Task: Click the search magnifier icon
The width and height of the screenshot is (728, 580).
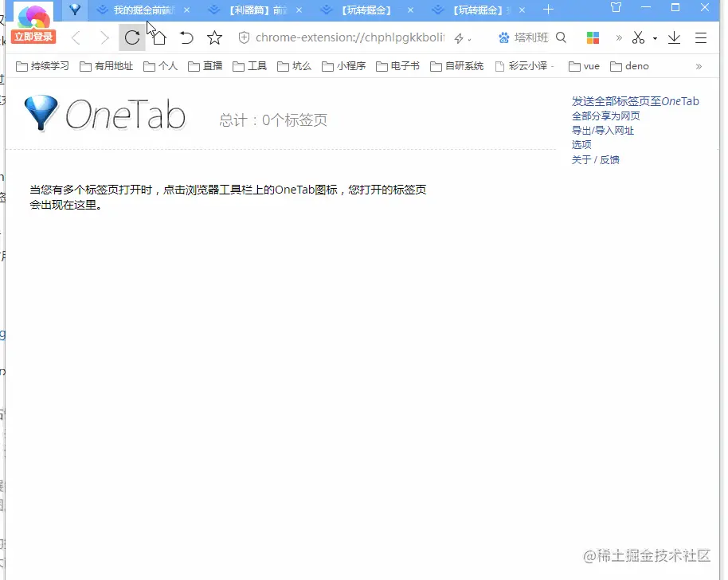Action: 561,37
